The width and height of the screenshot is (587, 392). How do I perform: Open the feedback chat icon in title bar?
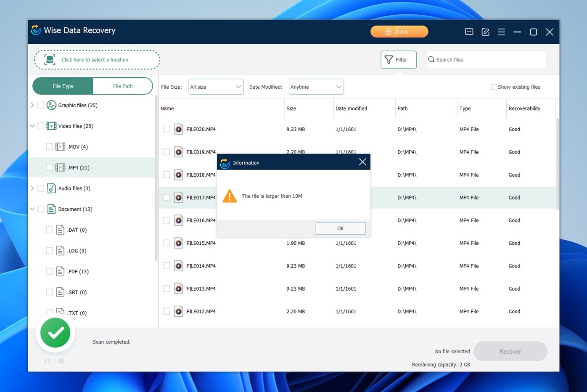pos(469,32)
